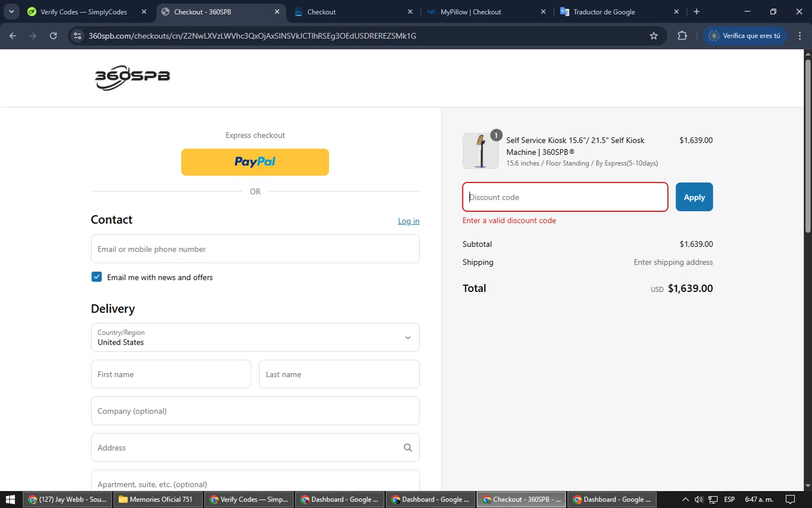Screen dimensions: 812x508
Task: Open site information icon in address bar
Action: [77, 36]
